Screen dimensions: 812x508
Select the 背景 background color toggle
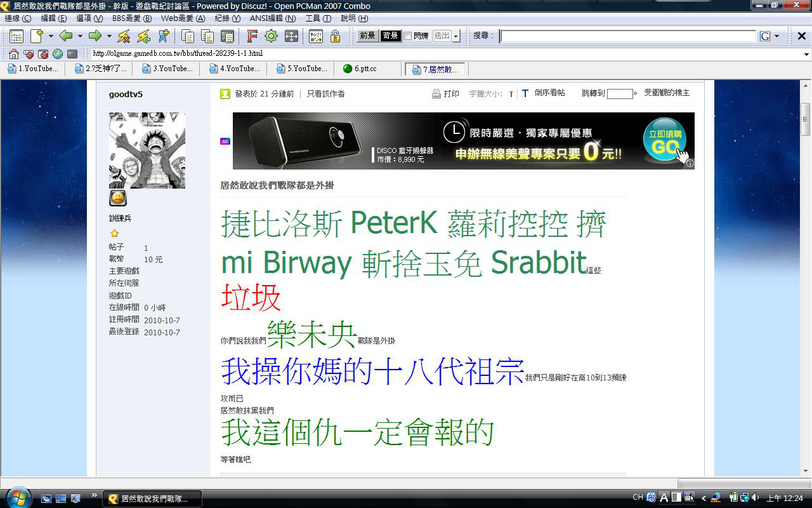pos(390,36)
